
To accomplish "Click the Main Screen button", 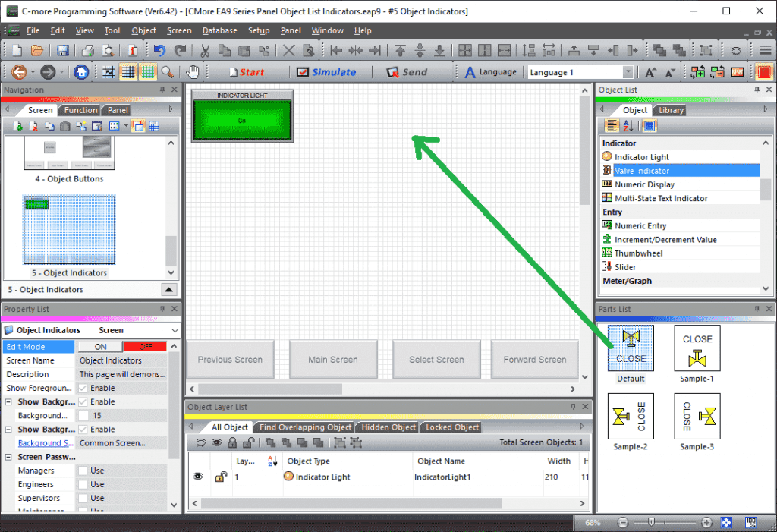I will click(x=333, y=359).
